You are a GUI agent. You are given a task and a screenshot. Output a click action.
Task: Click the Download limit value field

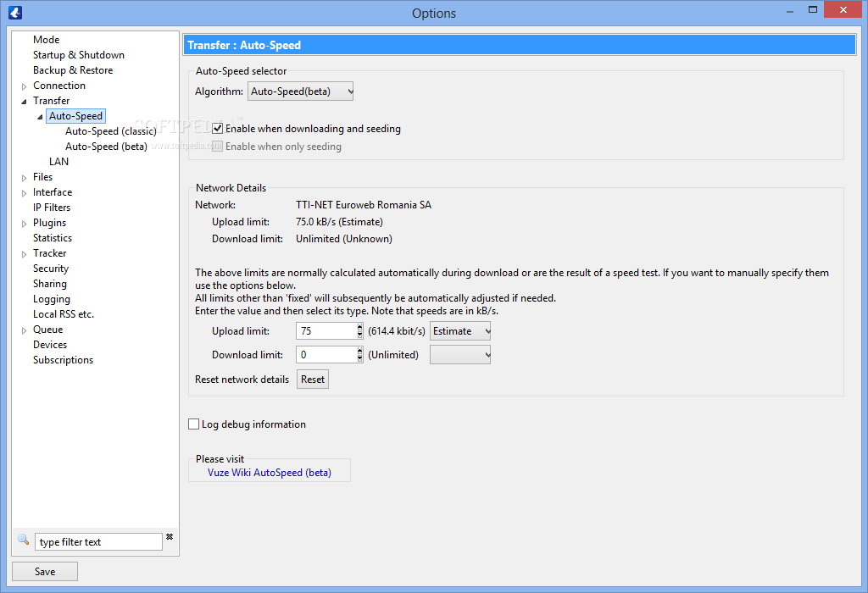pos(326,355)
